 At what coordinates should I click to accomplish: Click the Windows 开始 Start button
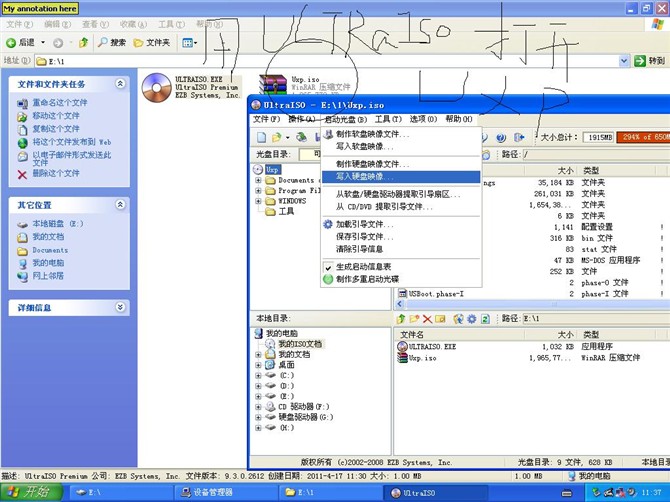pyautogui.click(x=28, y=492)
